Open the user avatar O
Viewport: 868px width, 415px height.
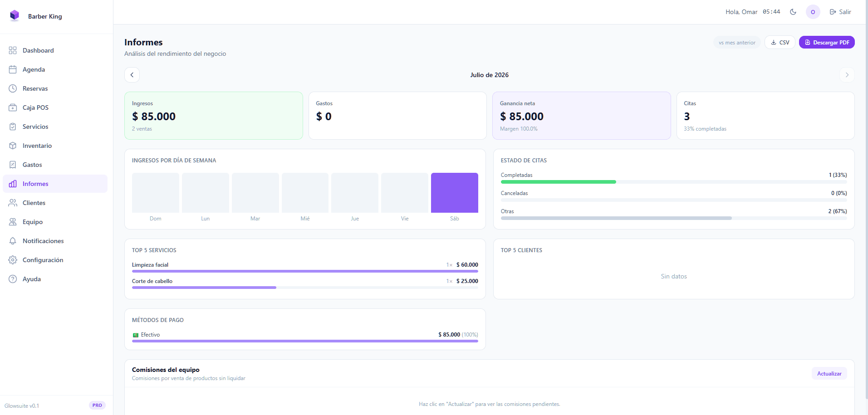coord(813,12)
